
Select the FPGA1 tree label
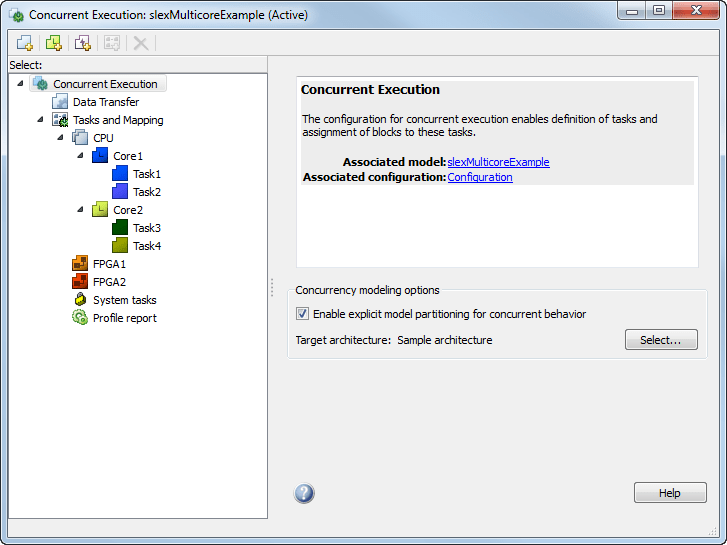(109, 264)
